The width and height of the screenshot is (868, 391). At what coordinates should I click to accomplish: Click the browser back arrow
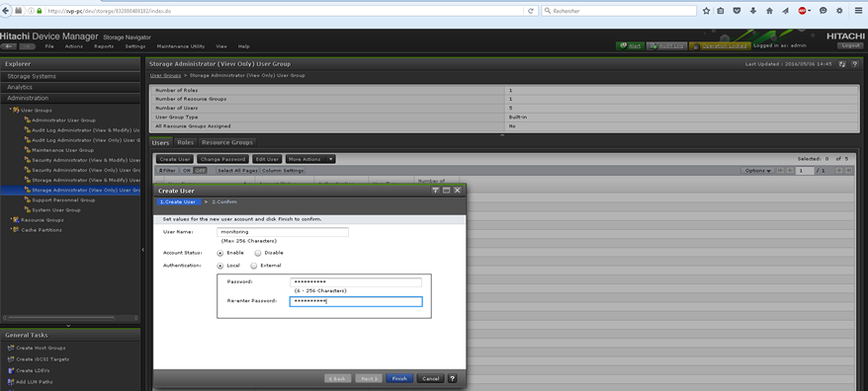[x=7, y=11]
